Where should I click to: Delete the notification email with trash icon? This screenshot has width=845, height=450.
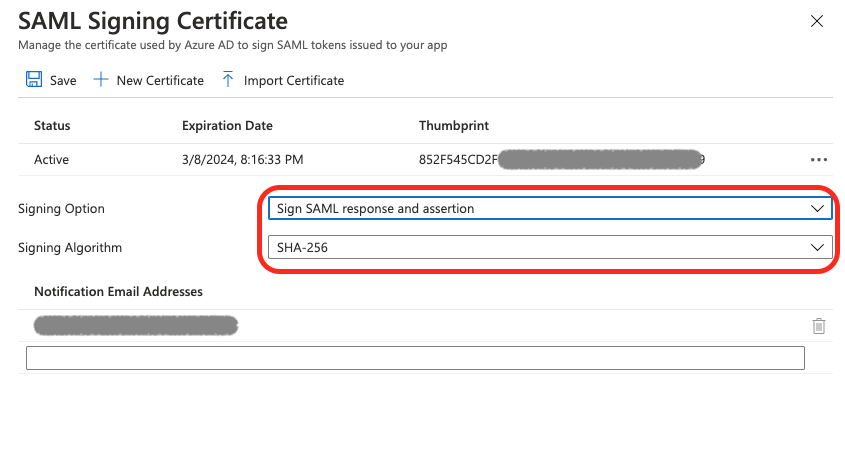point(819,326)
